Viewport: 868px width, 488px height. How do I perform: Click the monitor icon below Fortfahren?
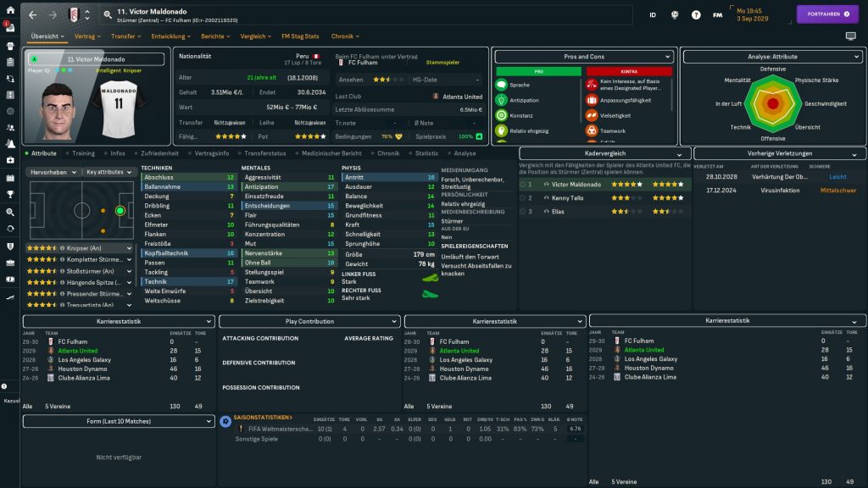coord(850,36)
